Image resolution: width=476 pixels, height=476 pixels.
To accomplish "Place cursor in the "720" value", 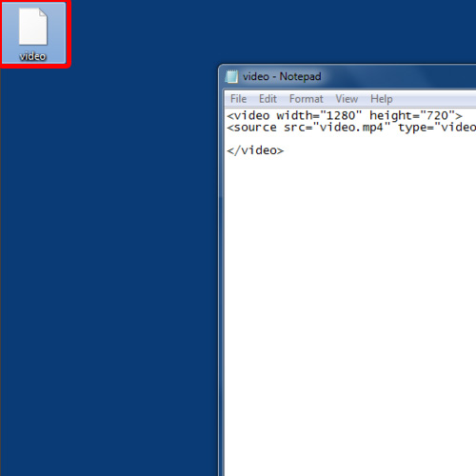I will [x=437, y=115].
